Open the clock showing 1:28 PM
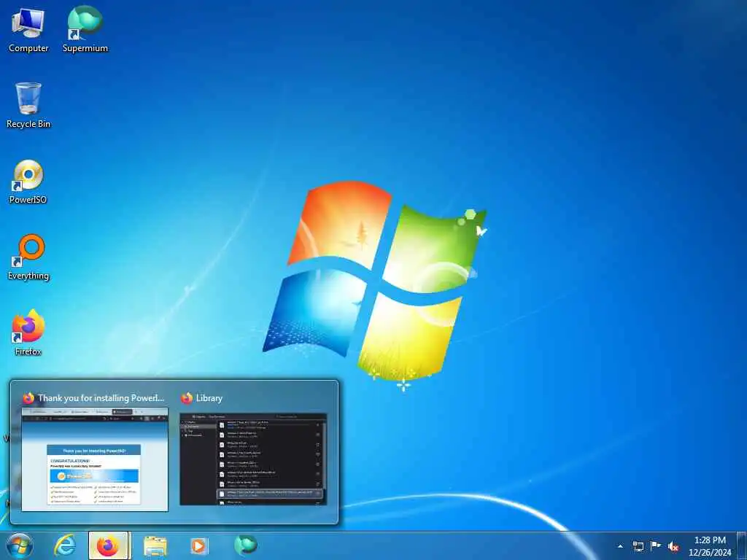The height and width of the screenshot is (560, 747). (710, 546)
